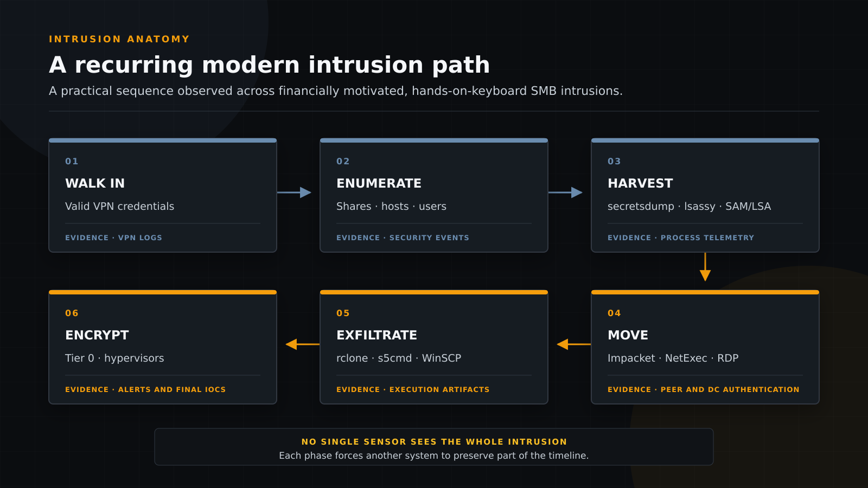Select the 'MOVE' heading
The height and width of the screenshot is (488, 868).
coord(628,335)
